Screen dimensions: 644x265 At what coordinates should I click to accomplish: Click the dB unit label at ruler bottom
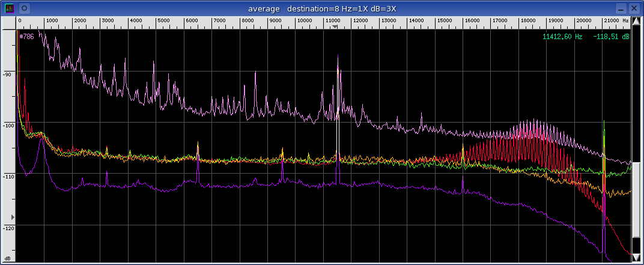(x=8, y=258)
